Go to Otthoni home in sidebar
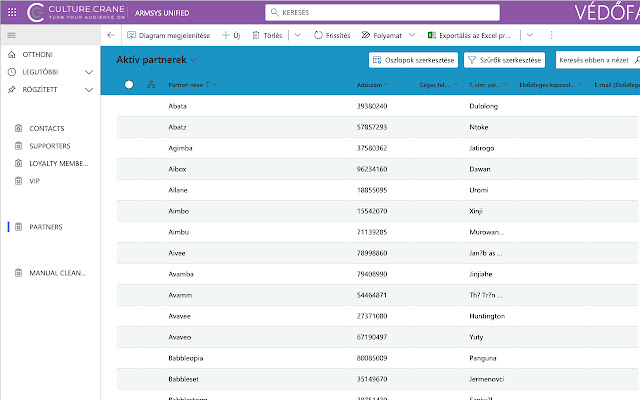The width and height of the screenshot is (640, 400). [37, 54]
